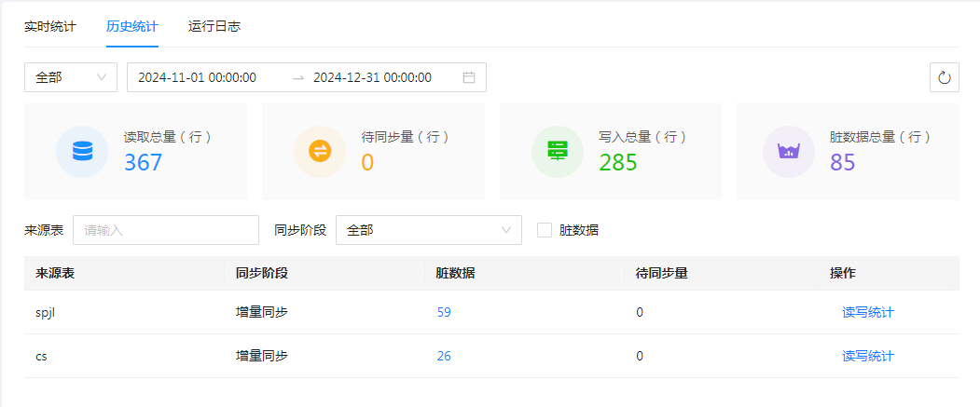
Task: Open 读写统计 for the cs table
Action: pyautogui.click(x=867, y=356)
